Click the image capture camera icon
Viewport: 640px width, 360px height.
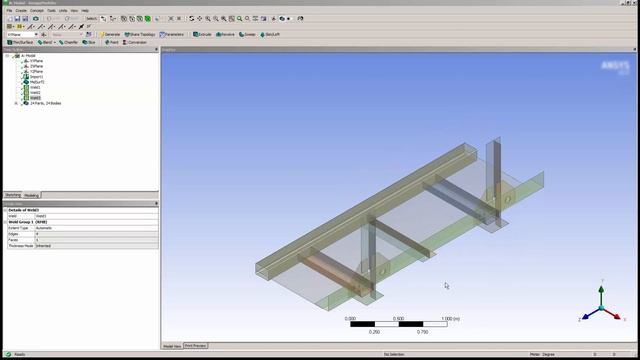(x=36, y=19)
